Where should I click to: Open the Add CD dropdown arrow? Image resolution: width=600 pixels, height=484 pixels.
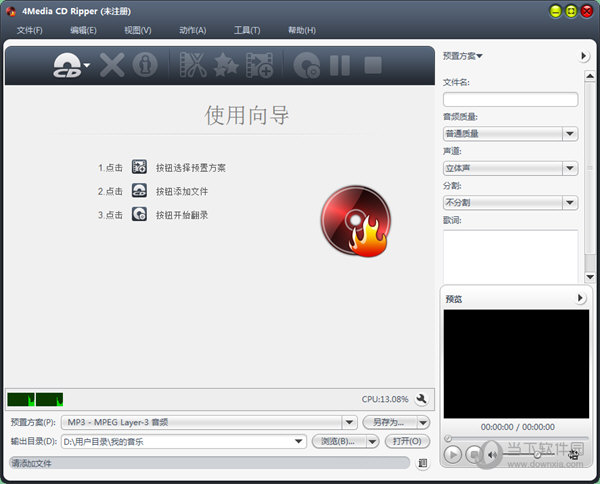click(87, 65)
